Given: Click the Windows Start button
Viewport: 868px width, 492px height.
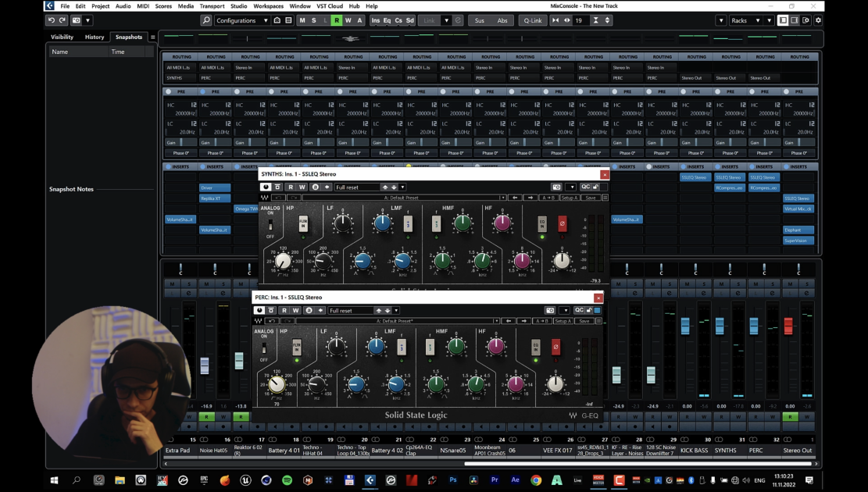Looking at the screenshot, I should click(54, 480).
